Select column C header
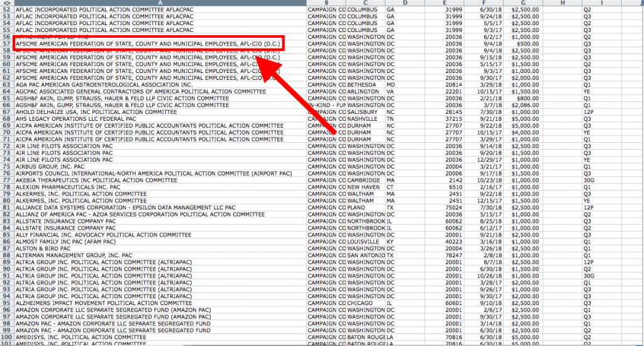 click(365, 3)
